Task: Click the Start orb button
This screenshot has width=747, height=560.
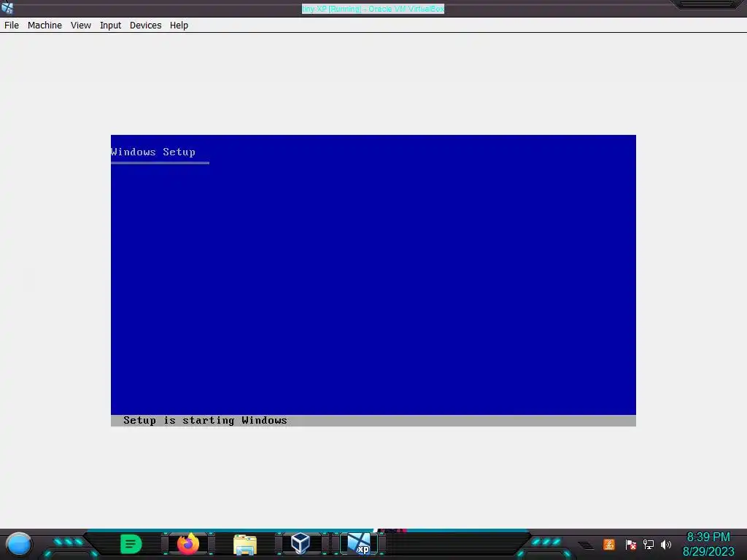Action: point(19,545)
